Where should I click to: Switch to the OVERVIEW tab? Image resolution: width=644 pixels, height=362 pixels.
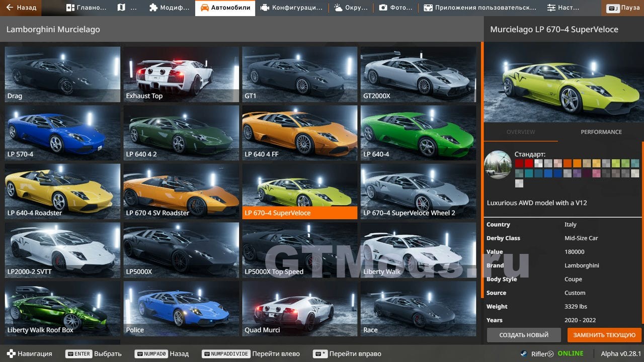click(x=521, y=132)
